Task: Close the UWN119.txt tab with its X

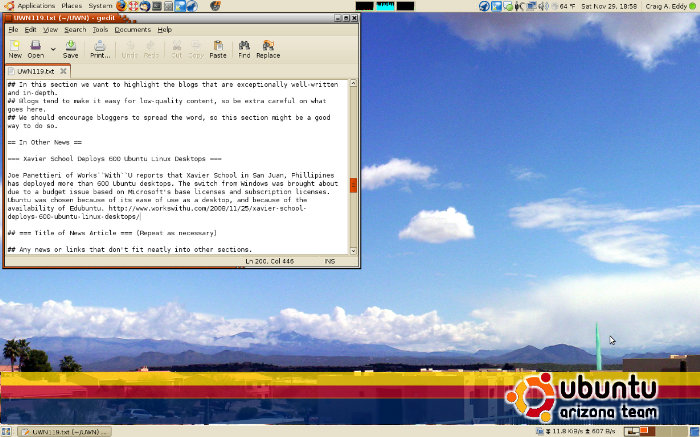Action: [63, 71]
